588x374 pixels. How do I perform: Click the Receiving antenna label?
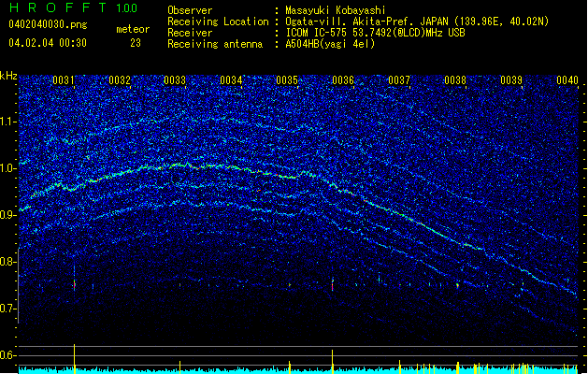coord(215,44)
